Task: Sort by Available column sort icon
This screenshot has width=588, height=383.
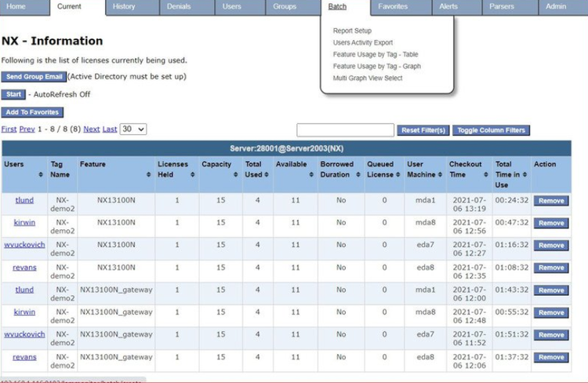Action: 310,174
